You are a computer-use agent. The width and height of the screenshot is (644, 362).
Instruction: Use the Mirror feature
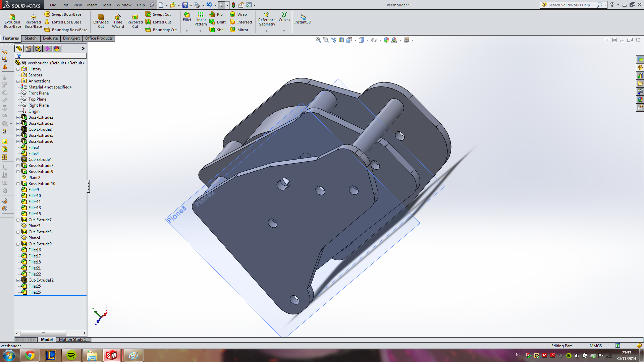[x=239, y=30]
